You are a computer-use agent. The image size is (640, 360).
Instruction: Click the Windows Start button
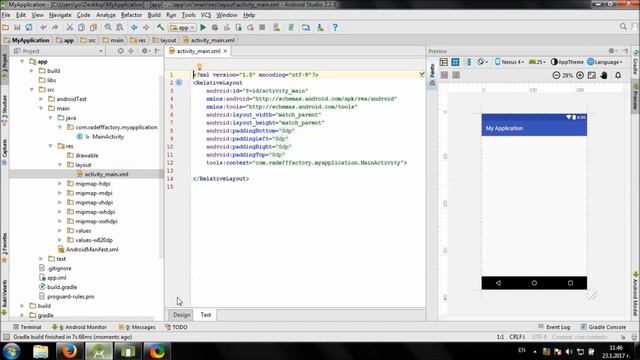pos(11,351)
